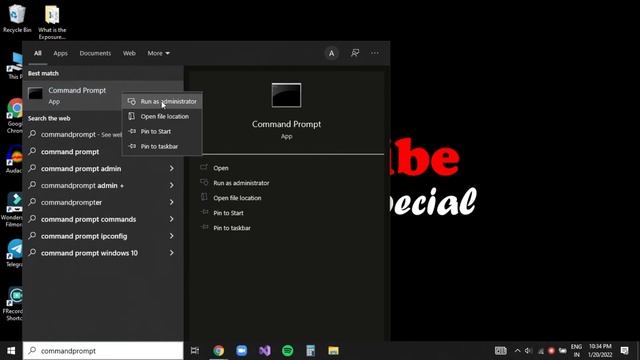
Task: Click the search magnifier icon in taskbar
Action: tap(32, 350)
